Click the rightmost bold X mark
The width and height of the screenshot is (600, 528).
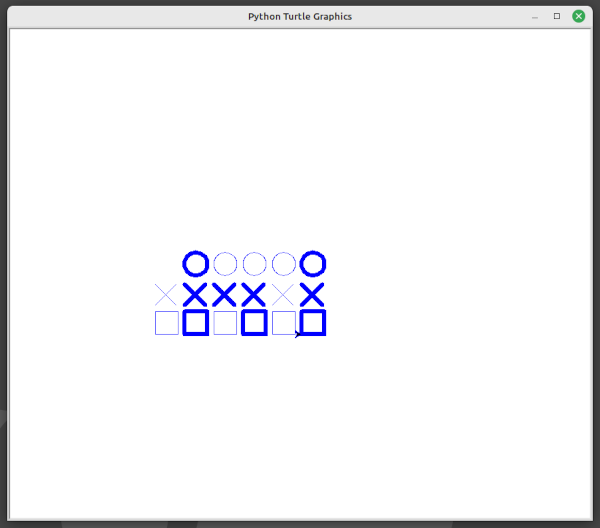pos(313,294)
